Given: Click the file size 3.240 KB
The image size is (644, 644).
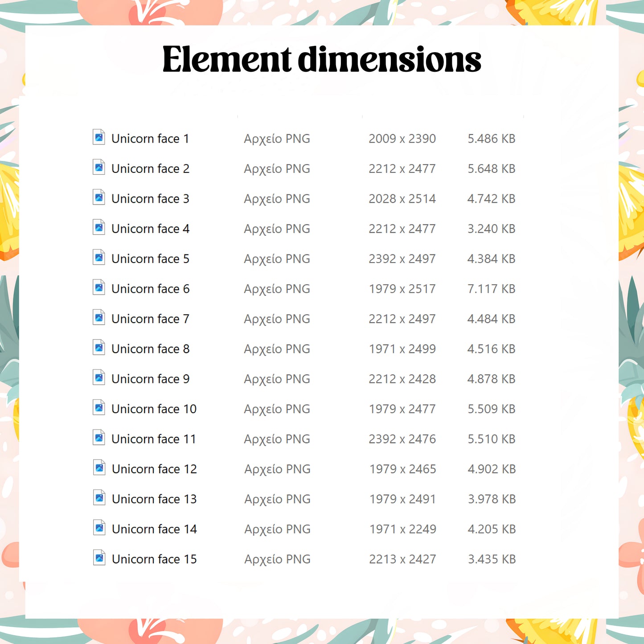Looking at the screenshot, I should click(491, 229).
